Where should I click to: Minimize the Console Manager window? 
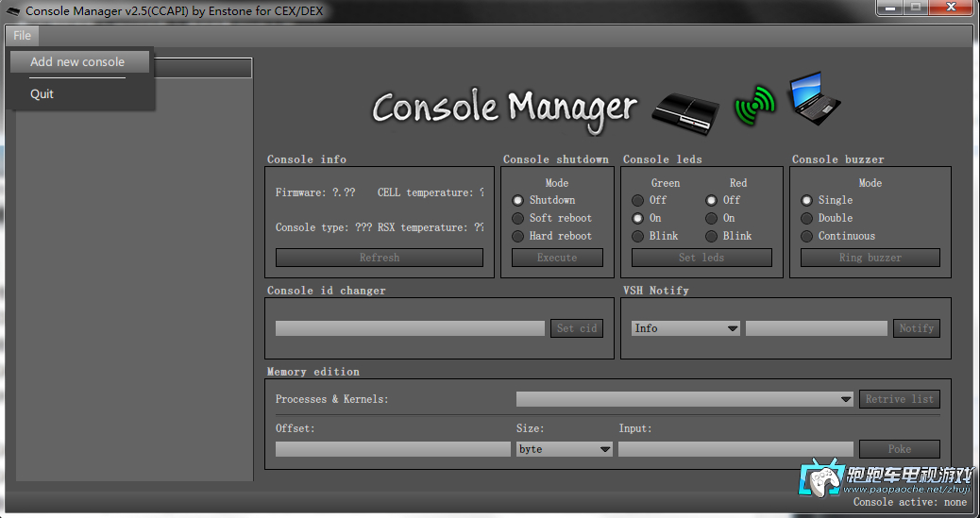(x=889, y=8)
